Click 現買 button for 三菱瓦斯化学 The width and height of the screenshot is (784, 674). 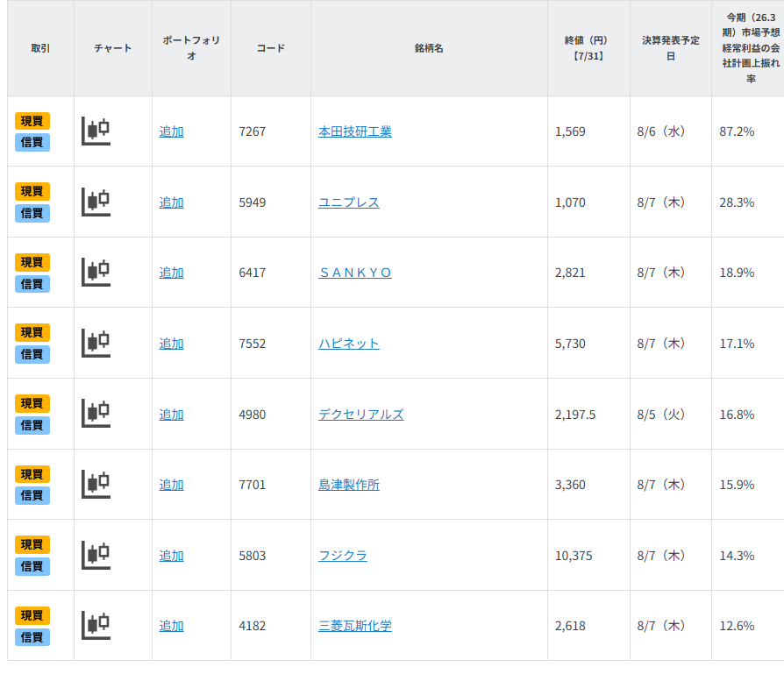click(x=32, y=615)
